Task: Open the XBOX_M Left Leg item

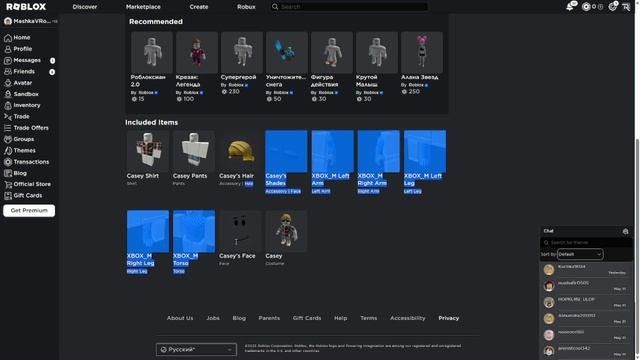Action: click(x=425, y=162)
